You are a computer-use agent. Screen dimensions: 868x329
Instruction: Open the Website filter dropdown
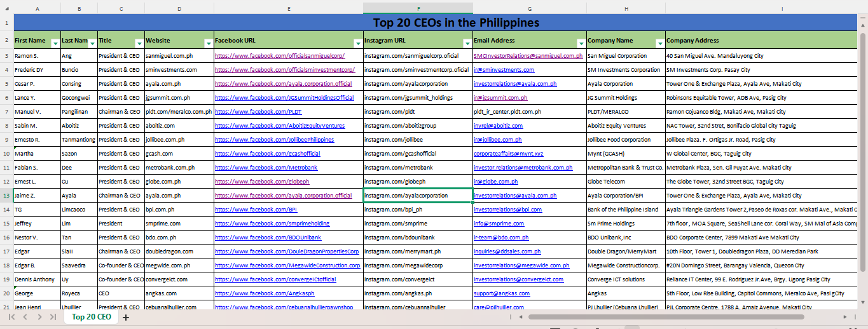click(x=208, y=43)
